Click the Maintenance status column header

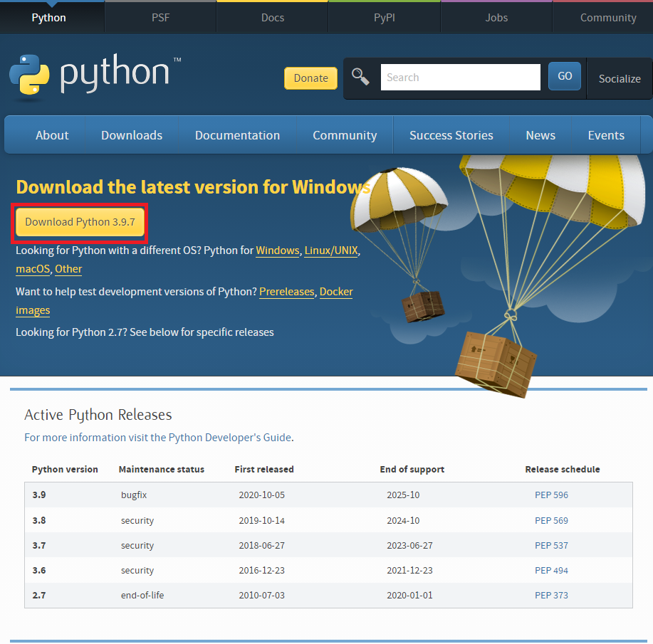click(162, 469)
